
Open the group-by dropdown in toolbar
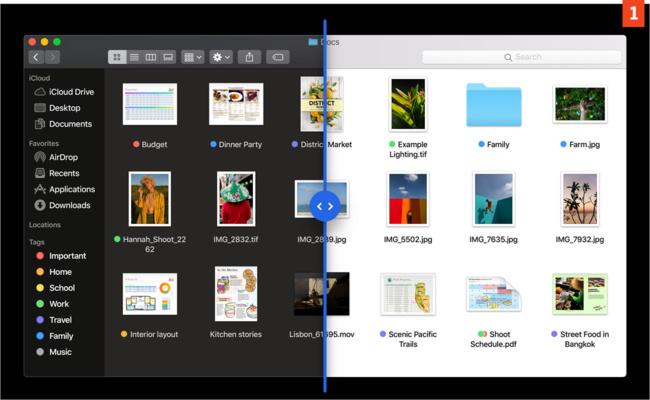coord(193,57)
